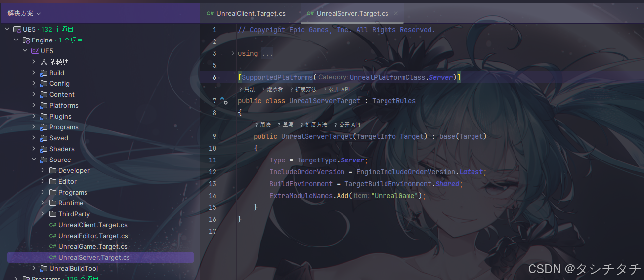Image resolution: width=644 pixels, height=280 pixels.
Task: Click the UE5 solution icon
Action: pyautogui.click(x=17, y=30)
